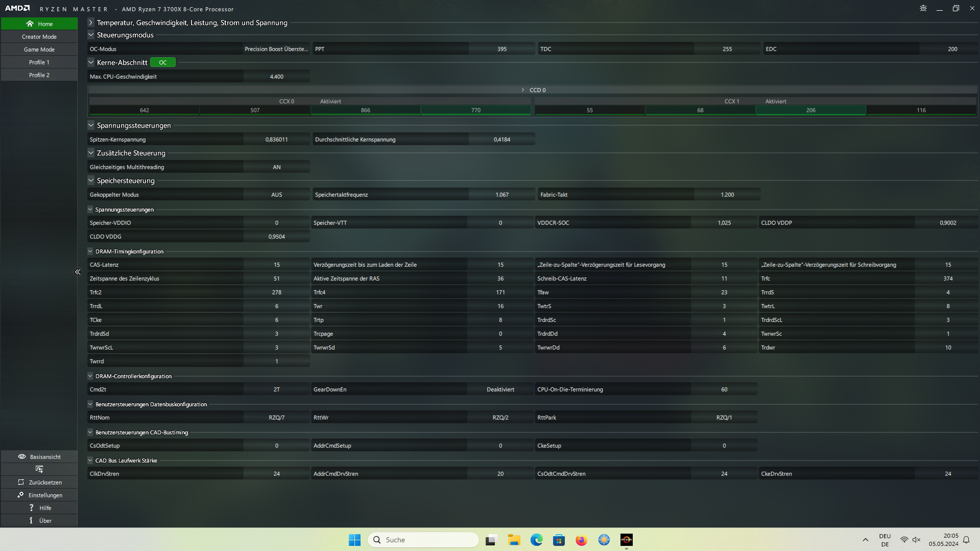Image resolution: width=980 pixels, height=551 pixels.
Task: Open the clock and date flyout
Action: tap(943, 540)
